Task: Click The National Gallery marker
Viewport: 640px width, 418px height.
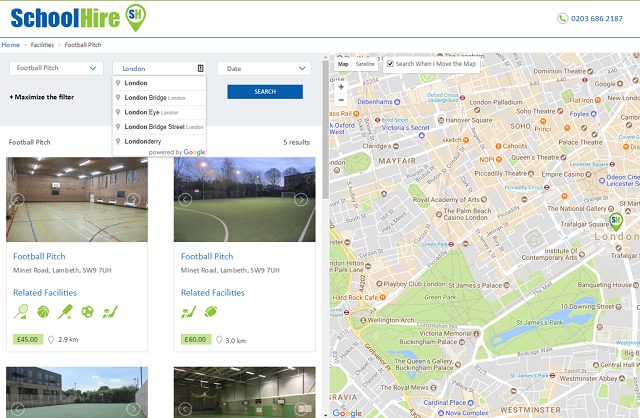Action: click(x=609, y=209)
